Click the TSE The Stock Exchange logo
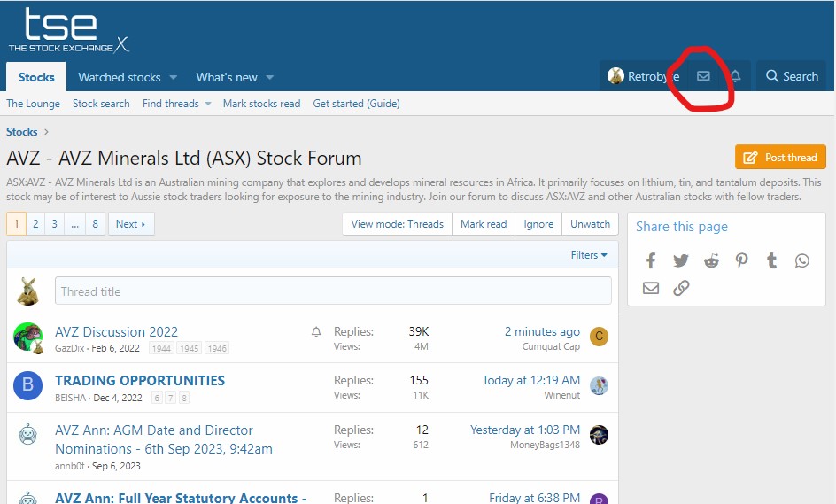This screenshot has width=836, height=504. coord(68,30)
